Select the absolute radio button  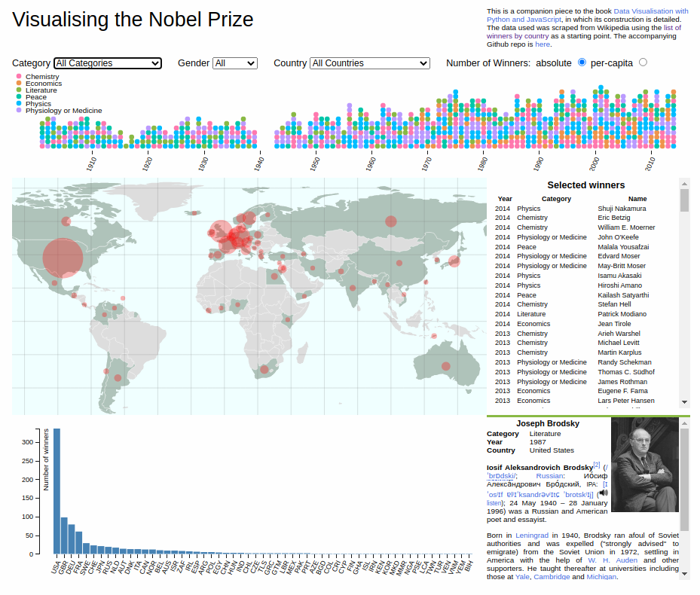pos(582,63)
